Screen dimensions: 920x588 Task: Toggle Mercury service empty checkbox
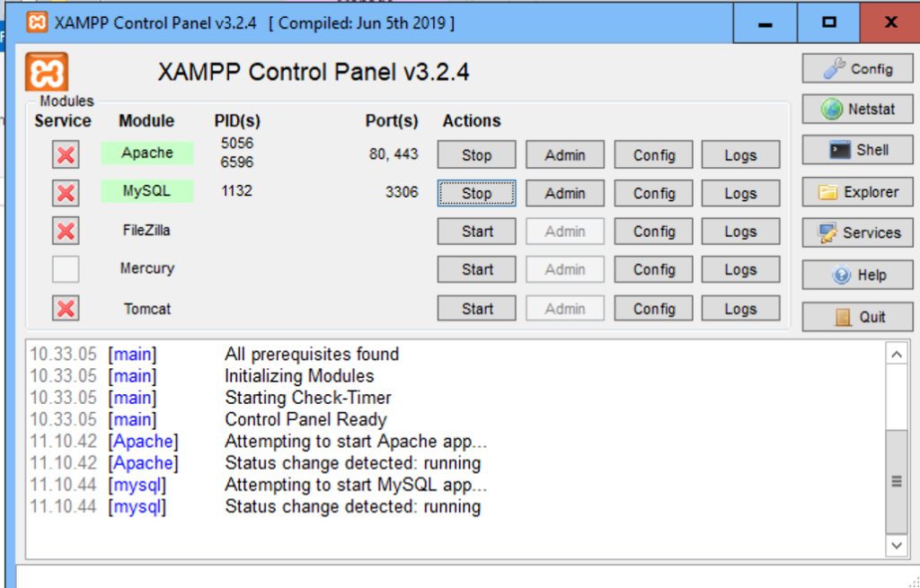click(x=66, y=269)
